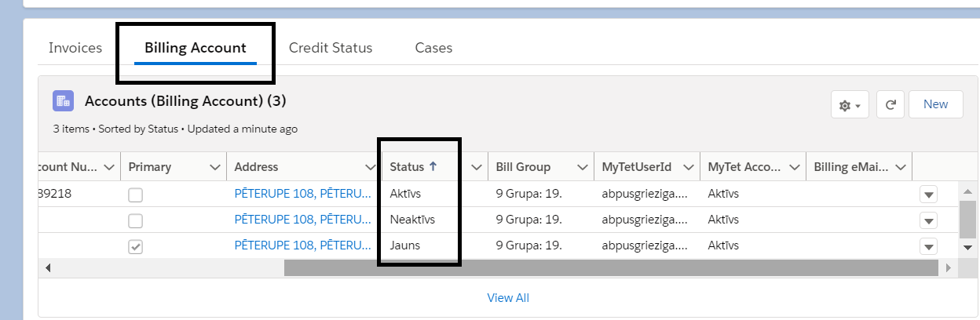Expand the MyTetUserId column menu
The width and height of the screenshot is (980, 320).
[688, 167]
